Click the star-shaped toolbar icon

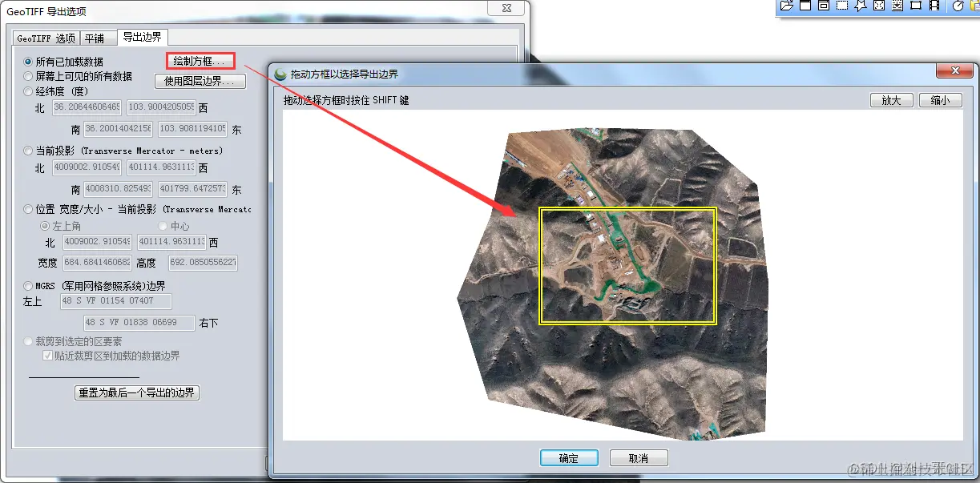[861, 5]
